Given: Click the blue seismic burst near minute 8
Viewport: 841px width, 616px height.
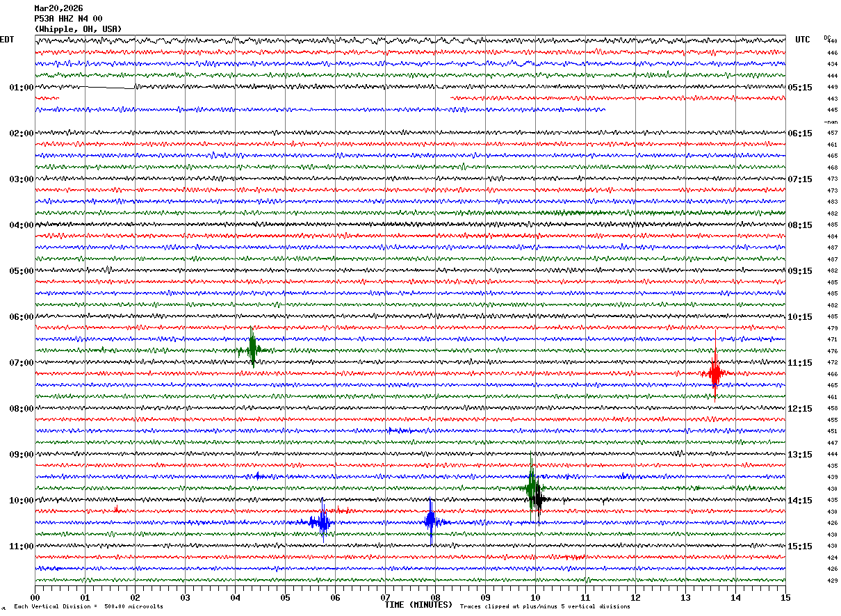Looking at the screenshot, I should point(431,520).
